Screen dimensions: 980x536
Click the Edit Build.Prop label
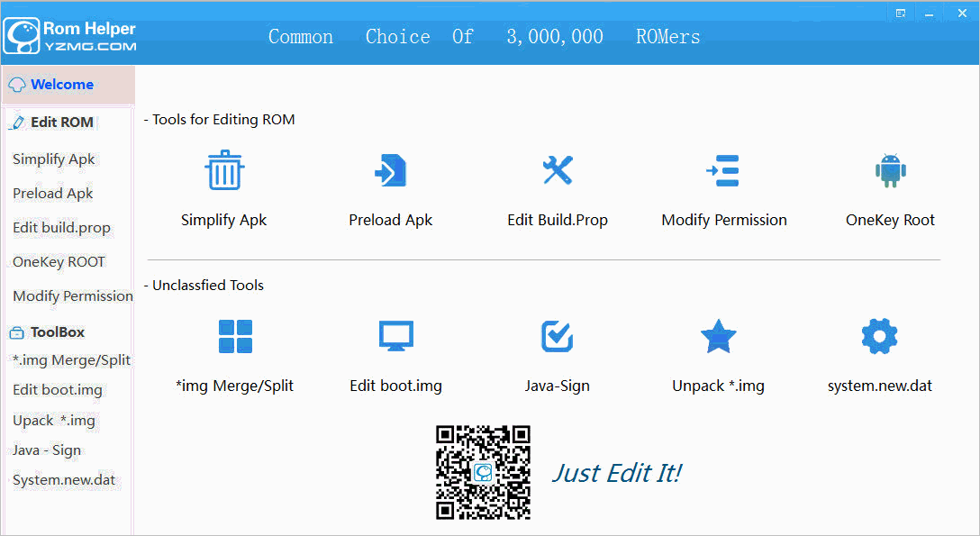558,220
